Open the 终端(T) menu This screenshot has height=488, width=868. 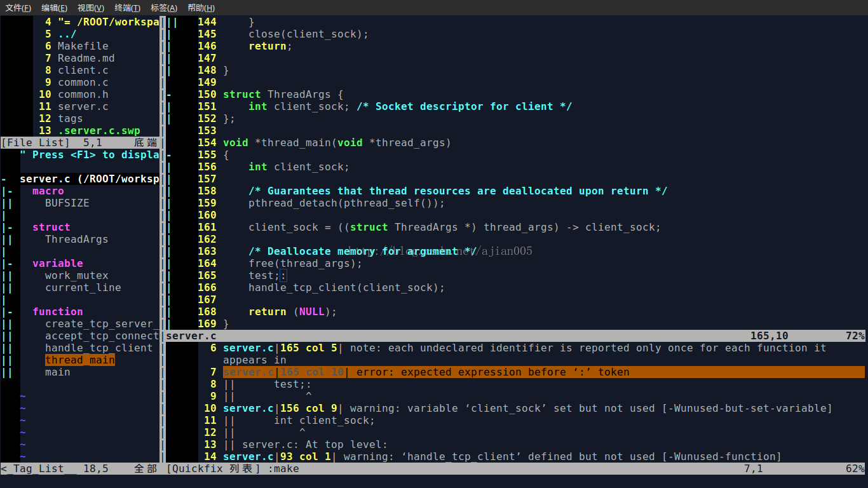(128, 8)
